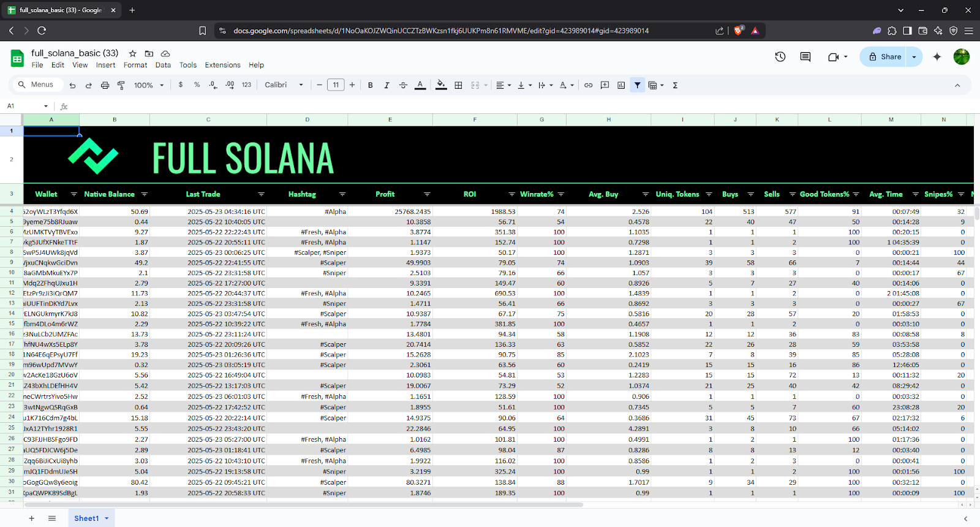Click the cloud save status icon
This screenshot has height=527, width=980.
click(165, 53)
